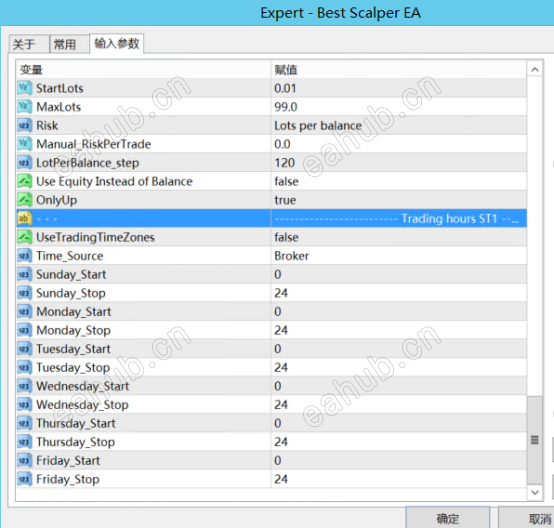Open the 关于 tab
554x528 pixels.
coord(29,44)
